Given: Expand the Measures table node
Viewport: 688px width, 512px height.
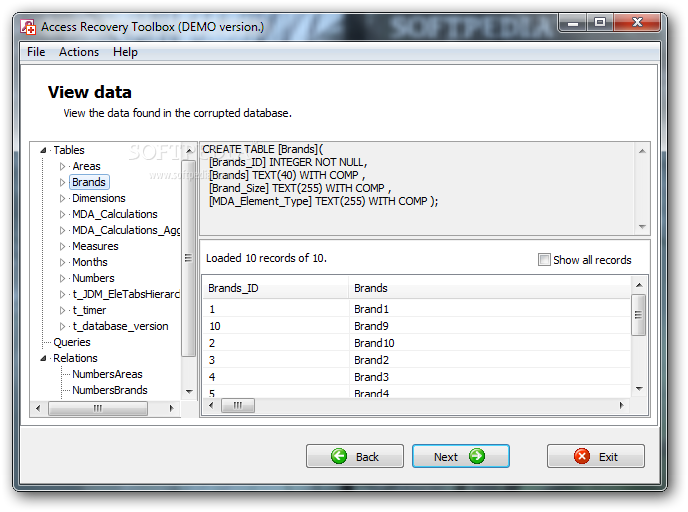Looking at the screenshot, I should [62, 246].
